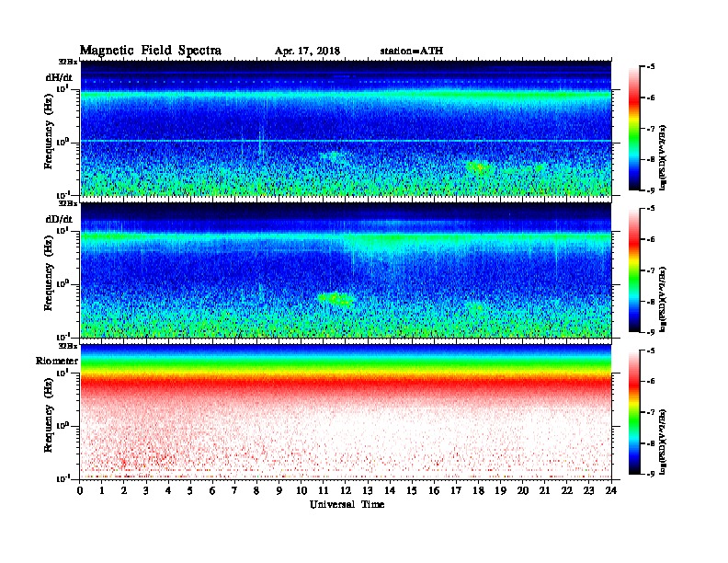The image size is (728, 563).
Task: Click hour tick label '7' on time axis
Action: point(234,490)
